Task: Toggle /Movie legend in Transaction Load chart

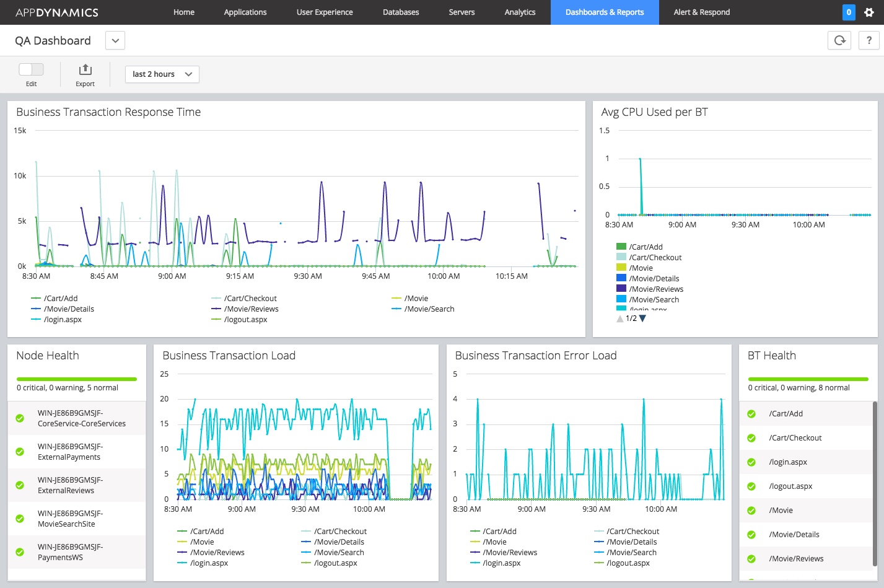Action: (x=196, y=542)
